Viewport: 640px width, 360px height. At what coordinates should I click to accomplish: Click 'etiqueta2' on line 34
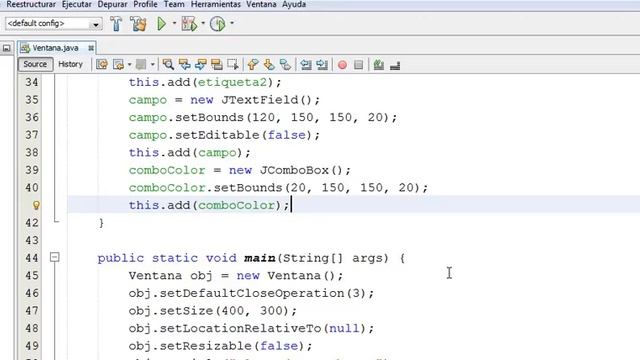coord(232,82)
